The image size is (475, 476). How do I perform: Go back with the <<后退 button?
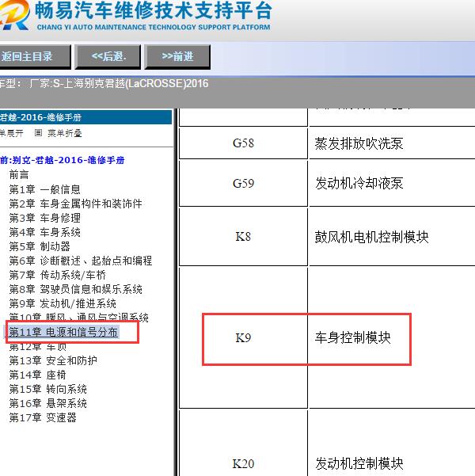tap(108, 57)
